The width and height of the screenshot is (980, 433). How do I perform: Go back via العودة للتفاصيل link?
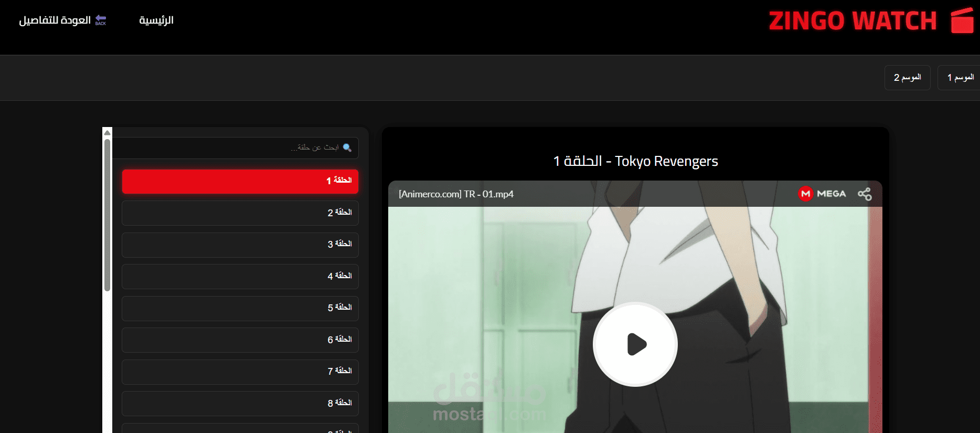[55, 20]
